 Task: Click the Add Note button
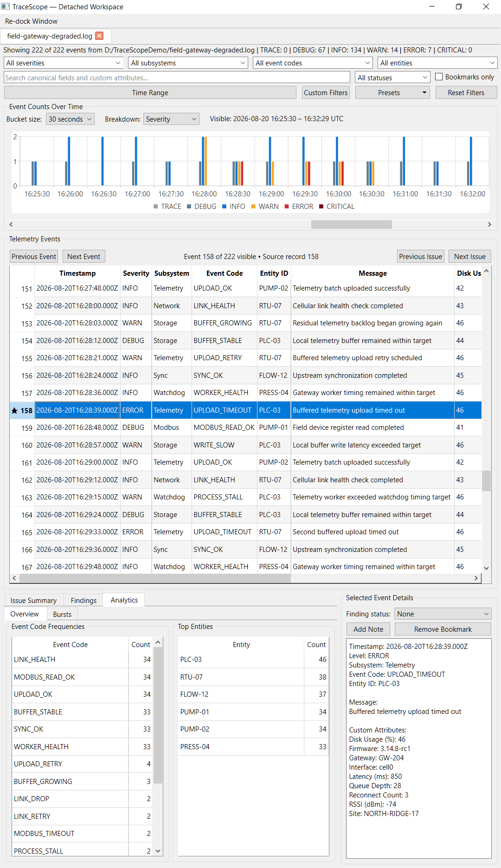click(368, 629)
